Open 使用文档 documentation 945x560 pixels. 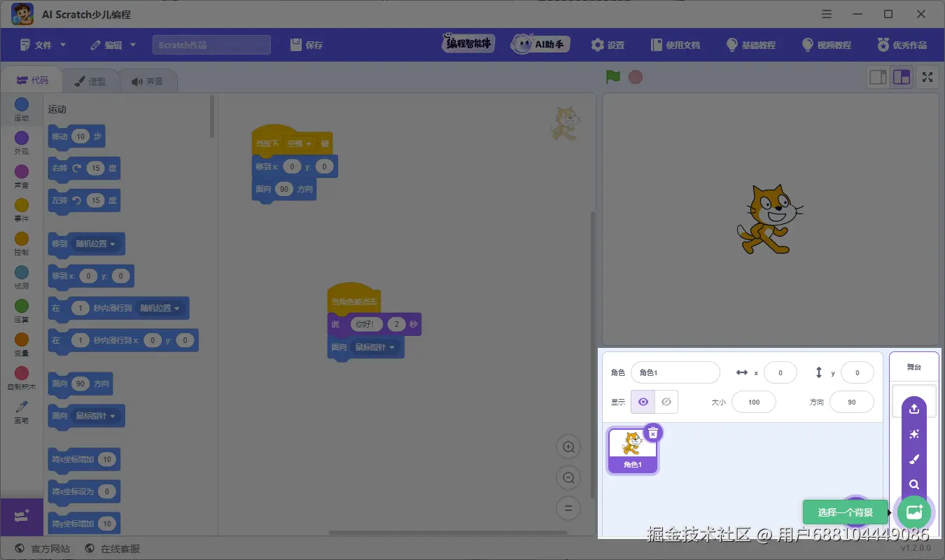click(675, 45)
